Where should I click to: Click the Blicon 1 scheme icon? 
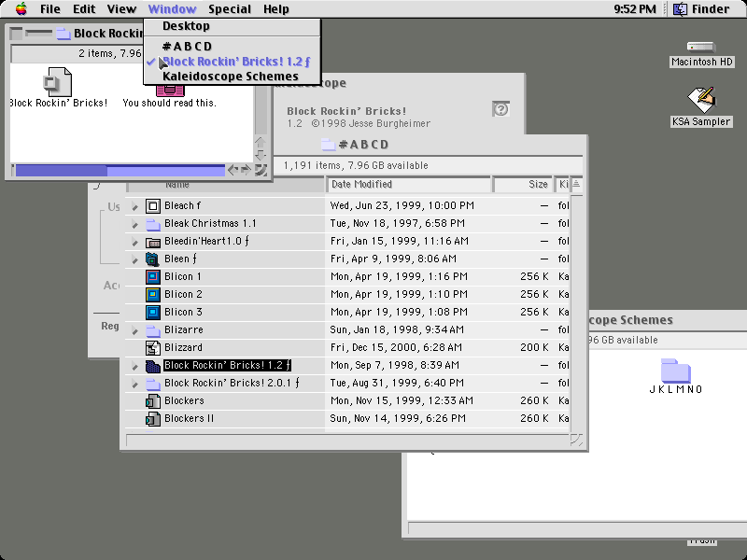point(152,276)
